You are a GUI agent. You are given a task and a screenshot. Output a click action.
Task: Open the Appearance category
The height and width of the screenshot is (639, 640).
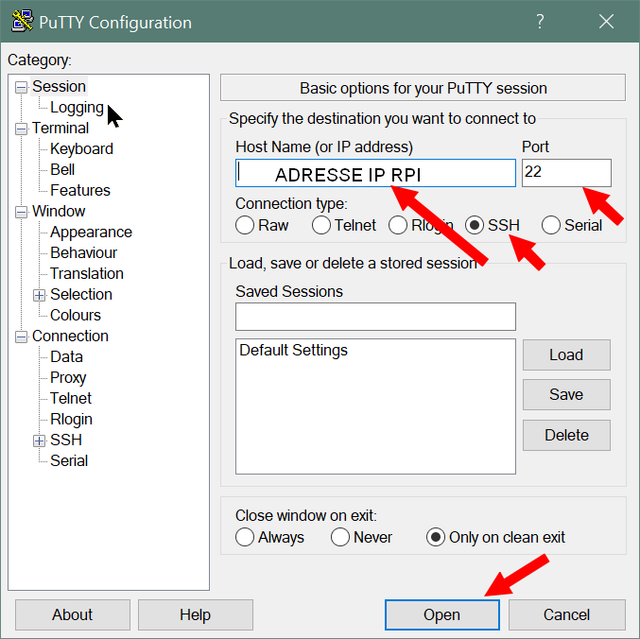click(x=91, y=232)
